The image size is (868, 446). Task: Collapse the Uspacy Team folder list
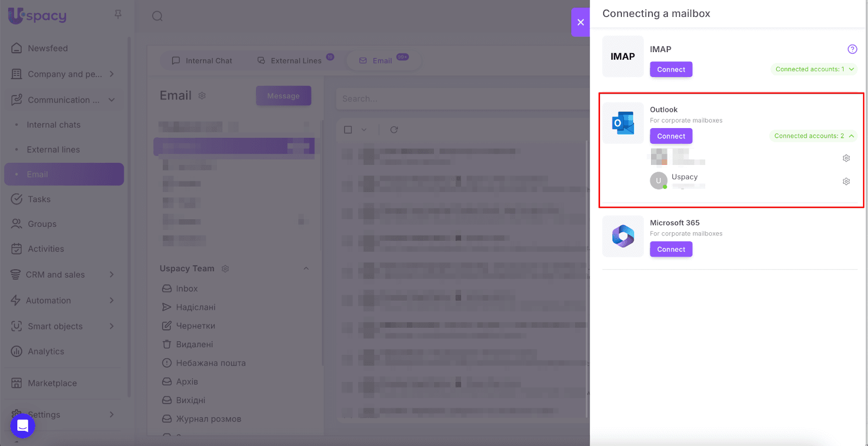click(306, 269)
